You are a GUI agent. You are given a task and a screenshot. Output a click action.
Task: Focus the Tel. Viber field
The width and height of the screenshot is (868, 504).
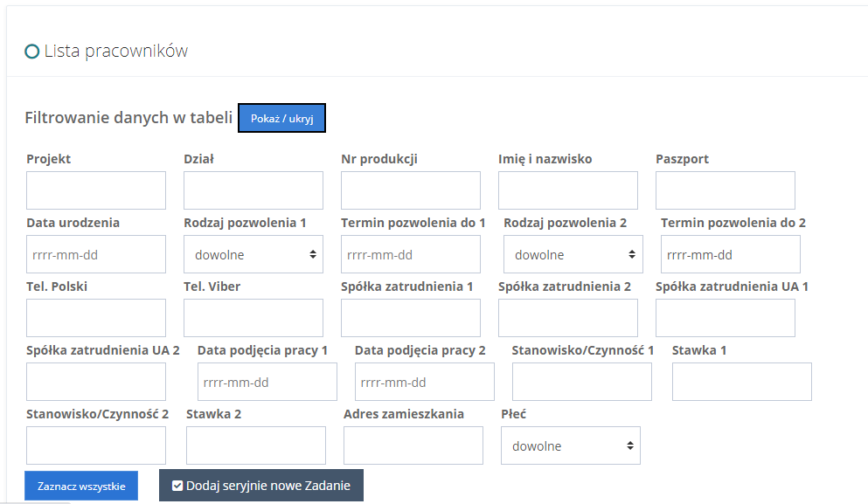click(253, 318)
